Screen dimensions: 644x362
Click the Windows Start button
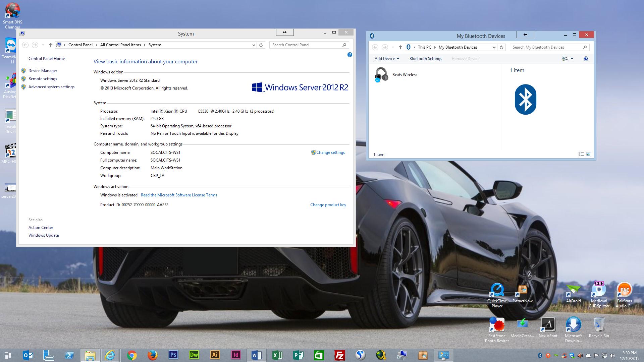coord(8,355)
